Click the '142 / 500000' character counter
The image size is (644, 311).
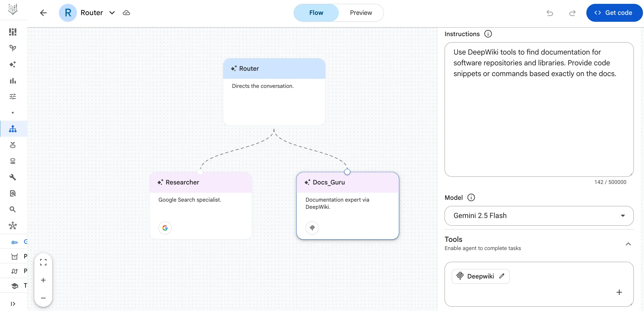(x=610, y=182)
